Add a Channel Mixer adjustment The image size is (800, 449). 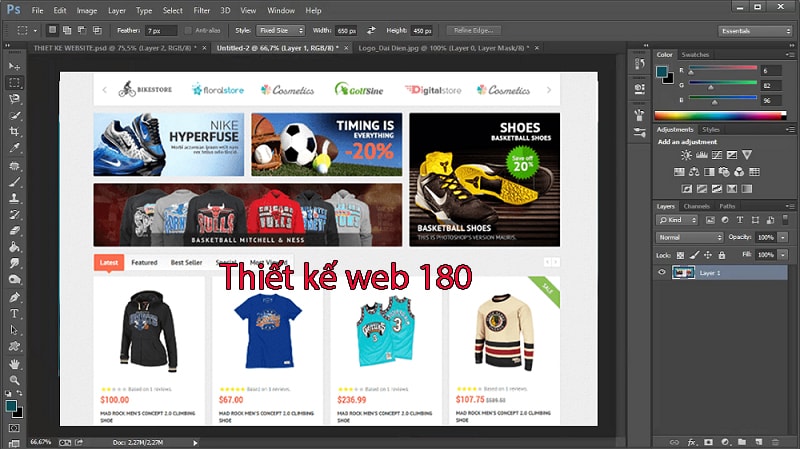(x=739, y=172)
